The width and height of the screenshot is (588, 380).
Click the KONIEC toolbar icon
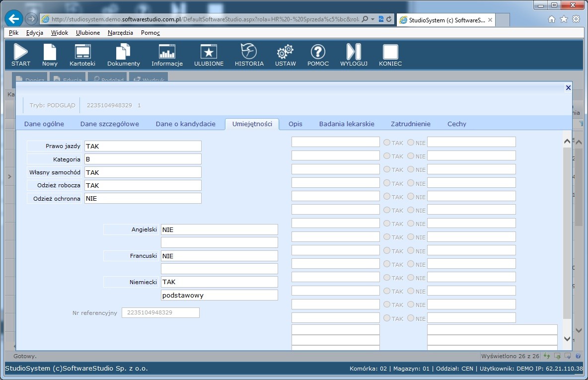(390, 55)
